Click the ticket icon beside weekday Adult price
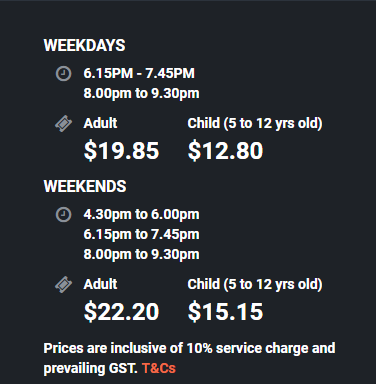Image resolution: width=376 pixels, height=384 pixels. [63, 124]
